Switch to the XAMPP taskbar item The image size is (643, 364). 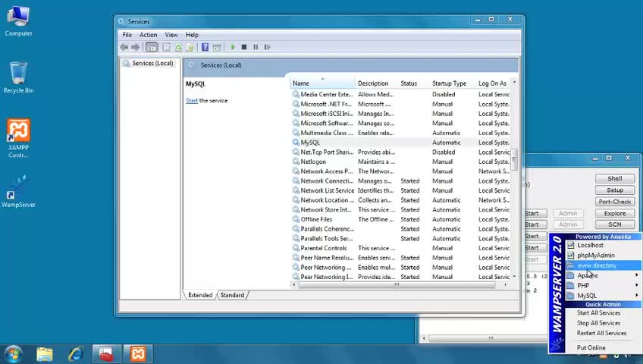tap(138, 354)
